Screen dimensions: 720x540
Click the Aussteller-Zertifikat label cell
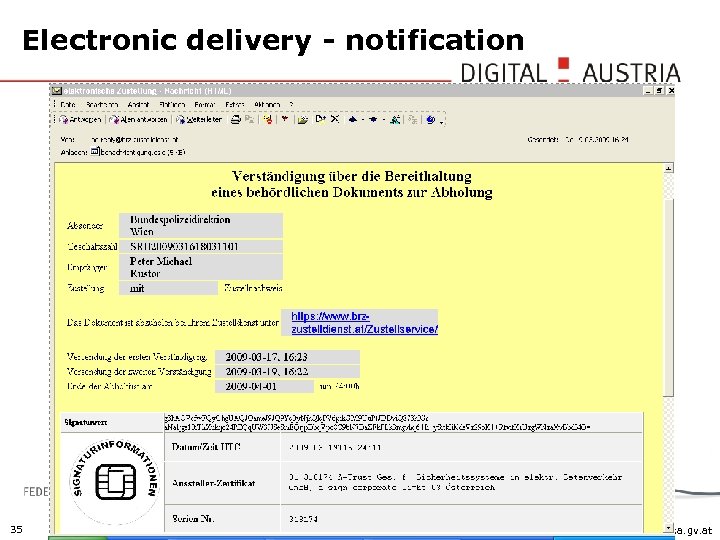pos(222,483)
